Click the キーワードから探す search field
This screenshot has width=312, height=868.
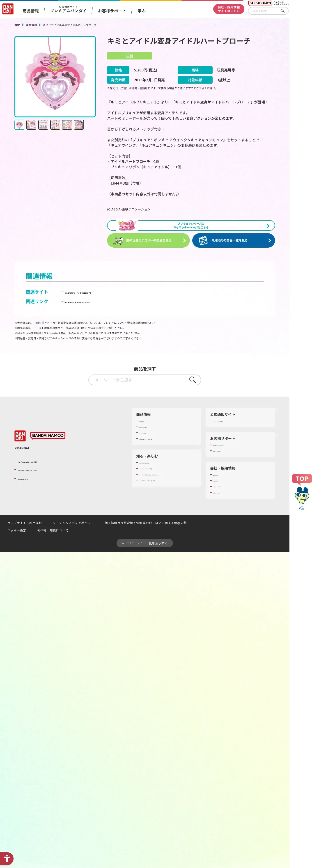(x=145, y=380)
